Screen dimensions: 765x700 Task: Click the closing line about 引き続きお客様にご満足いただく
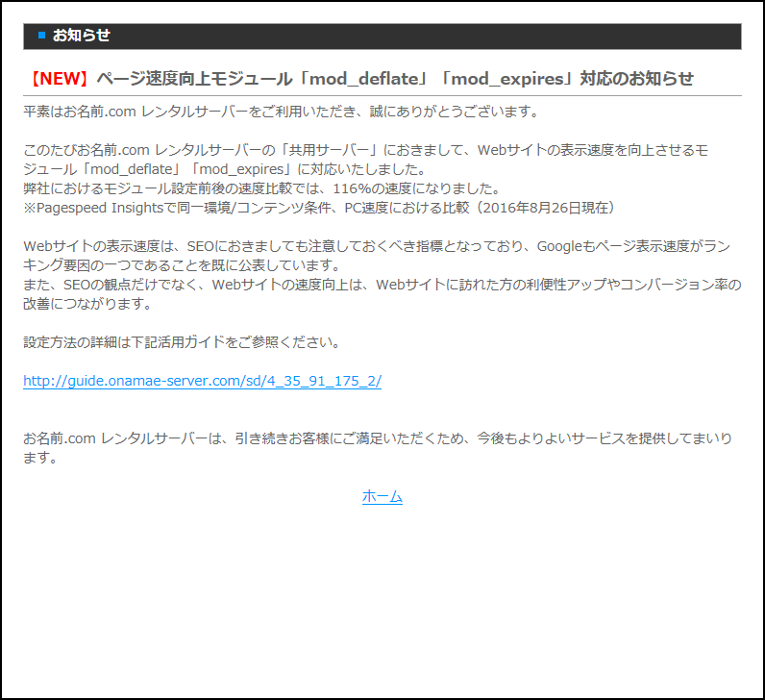(378, 438)
